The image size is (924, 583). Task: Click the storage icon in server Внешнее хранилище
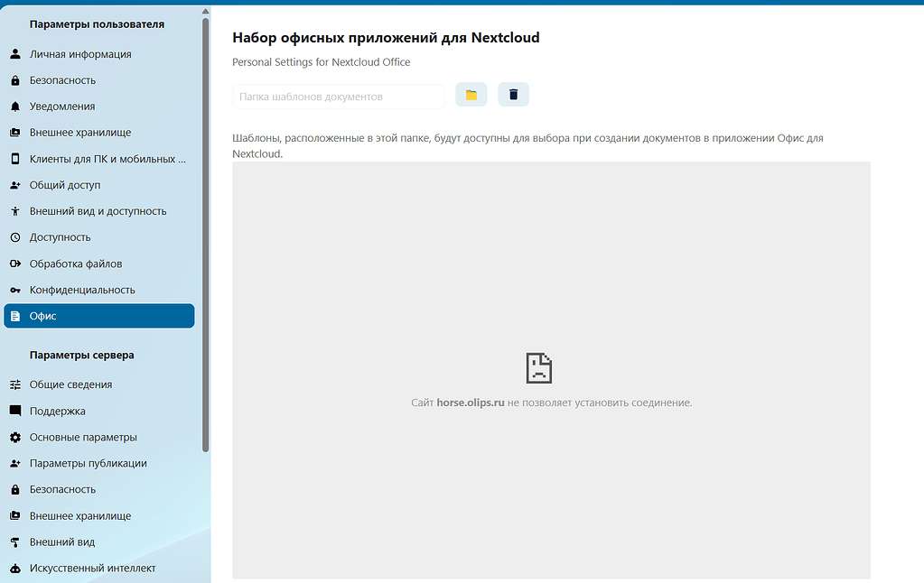(15, 516)
